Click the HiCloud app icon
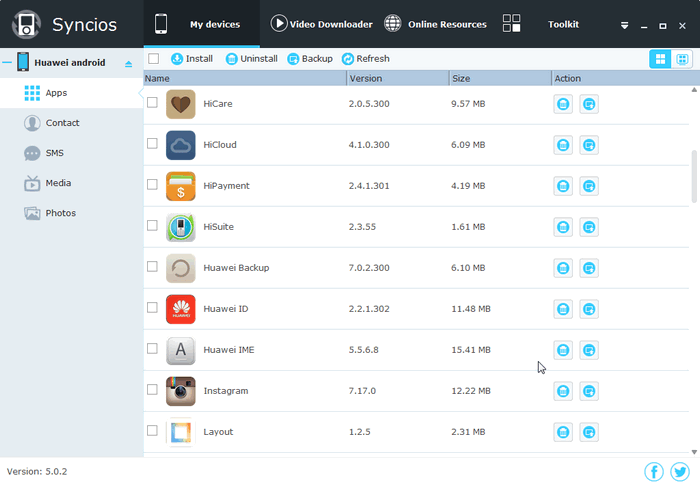Screen dimensions: 700x487 181,145
